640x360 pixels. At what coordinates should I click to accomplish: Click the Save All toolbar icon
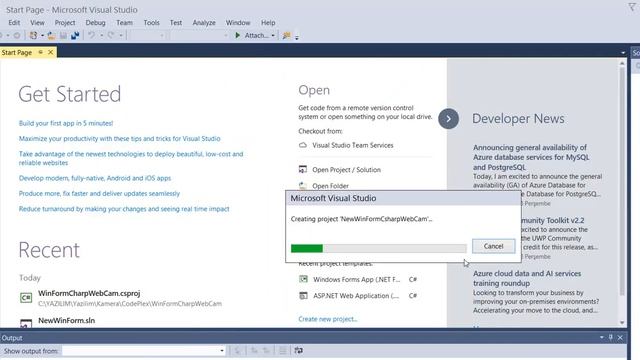pyautogui.click(x=75, y=36)
